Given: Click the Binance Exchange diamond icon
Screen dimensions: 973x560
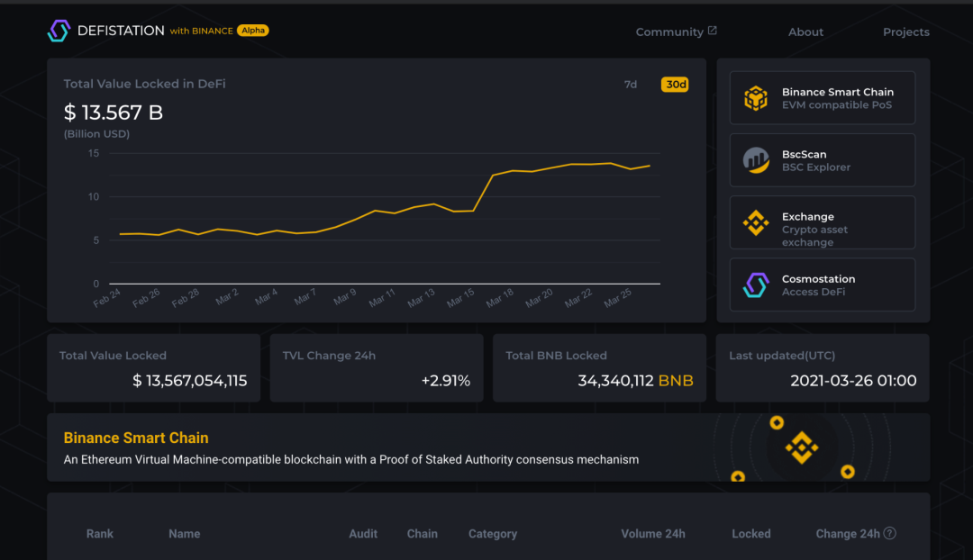Looking at the screenshot, I should tap(755, 222).
